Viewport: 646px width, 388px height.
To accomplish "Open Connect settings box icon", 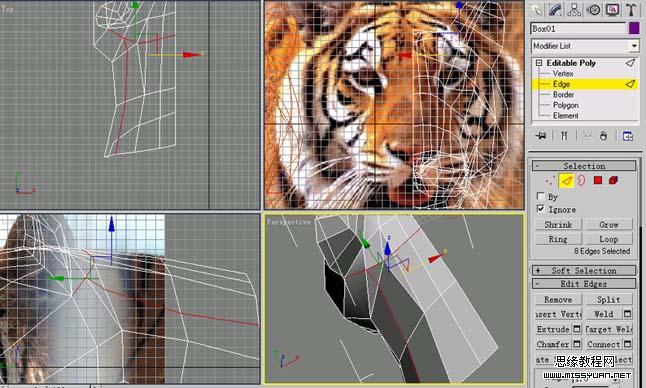I will coord(627,344).
